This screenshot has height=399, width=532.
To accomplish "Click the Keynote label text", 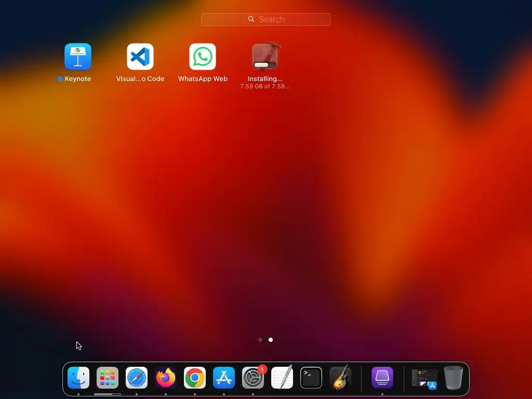I will 78,79.
